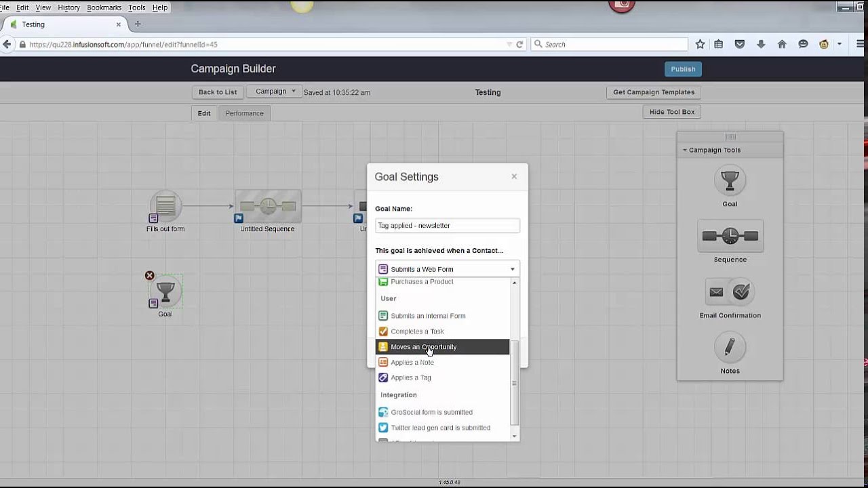
Task: Select 'Purchases a Product' option
Action: pyautogui.click(x=443, y=282)
